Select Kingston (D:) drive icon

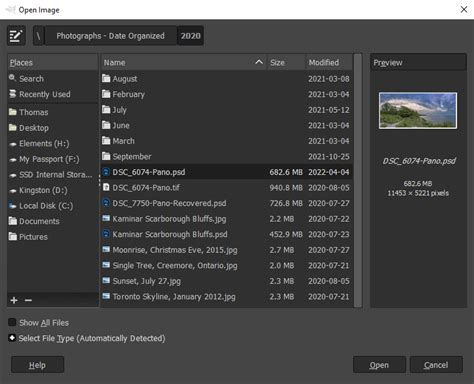coord(13,191)
